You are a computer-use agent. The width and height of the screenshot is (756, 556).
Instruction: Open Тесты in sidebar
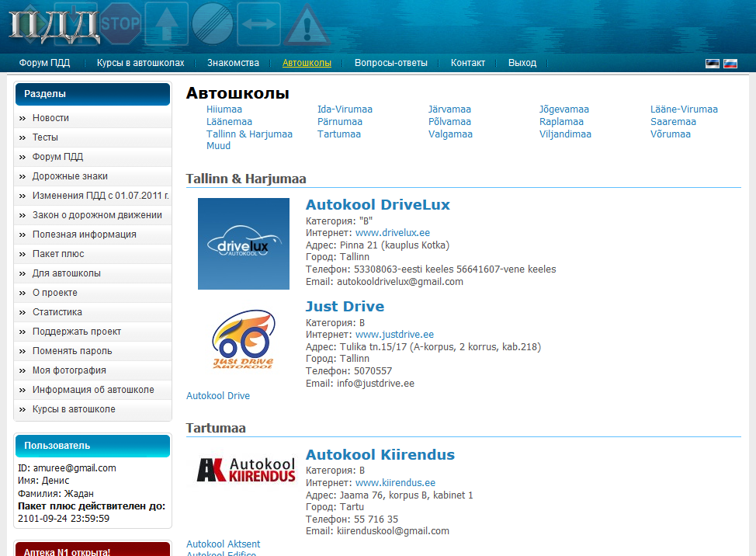(92, 137)
